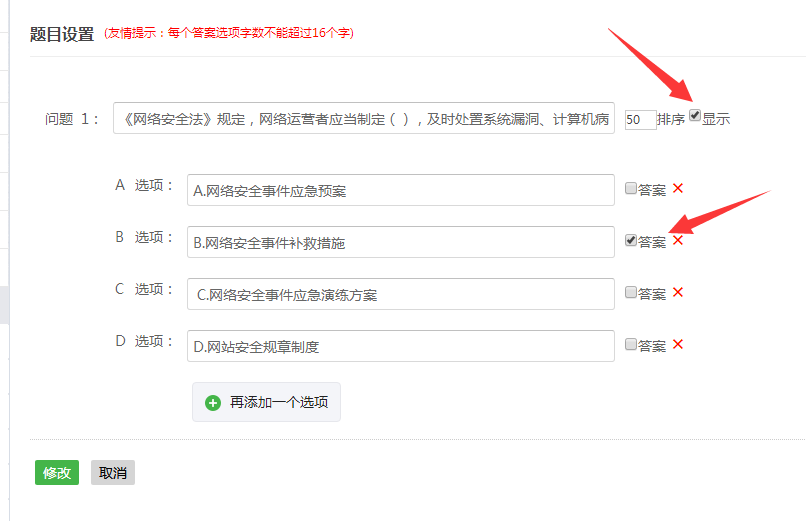Toggle the 显示 checkbox for question 1
Viewport: 806px width, 521px height.
694,115
